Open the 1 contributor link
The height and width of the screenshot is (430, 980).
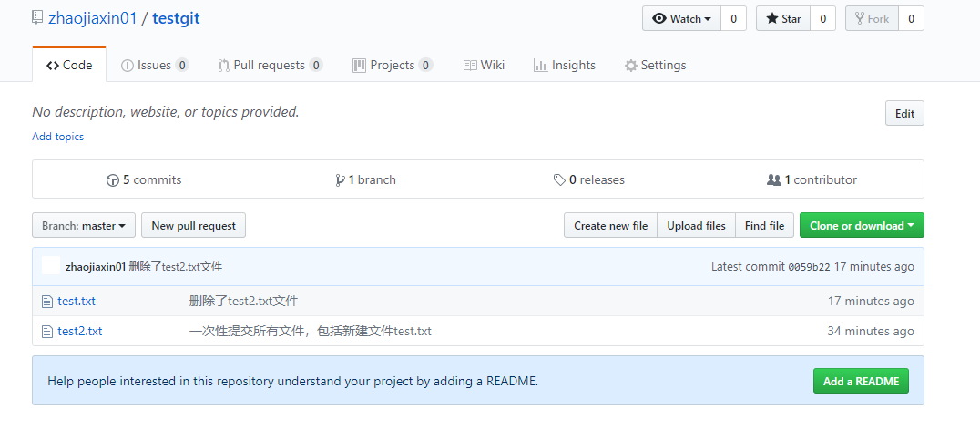pyautogui.click(x=812, y=180)
